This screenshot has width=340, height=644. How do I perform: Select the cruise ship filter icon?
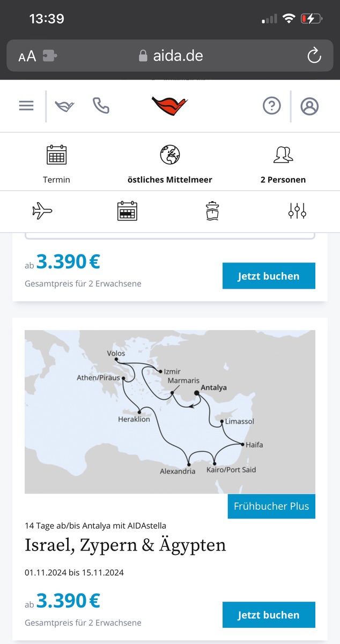point(213,211)
